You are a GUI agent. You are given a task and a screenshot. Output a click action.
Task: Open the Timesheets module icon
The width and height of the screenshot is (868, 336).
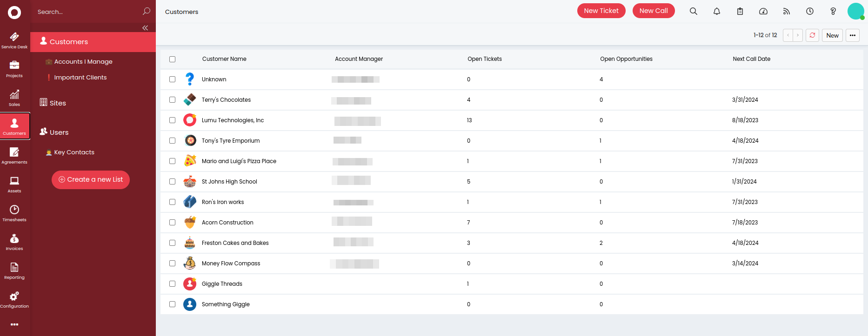tap(14, 213)
